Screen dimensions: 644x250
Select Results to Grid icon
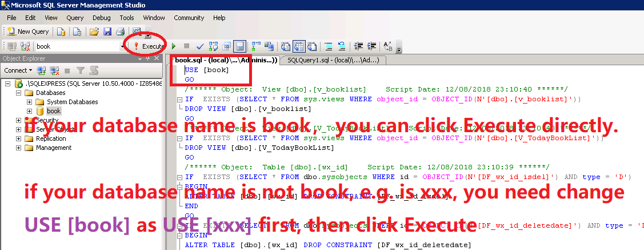point(299,46)
